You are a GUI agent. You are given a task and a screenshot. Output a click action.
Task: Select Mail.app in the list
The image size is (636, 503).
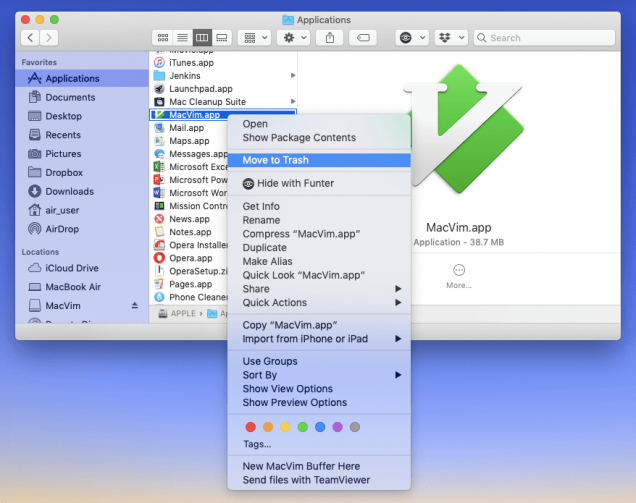click(189, 128)
